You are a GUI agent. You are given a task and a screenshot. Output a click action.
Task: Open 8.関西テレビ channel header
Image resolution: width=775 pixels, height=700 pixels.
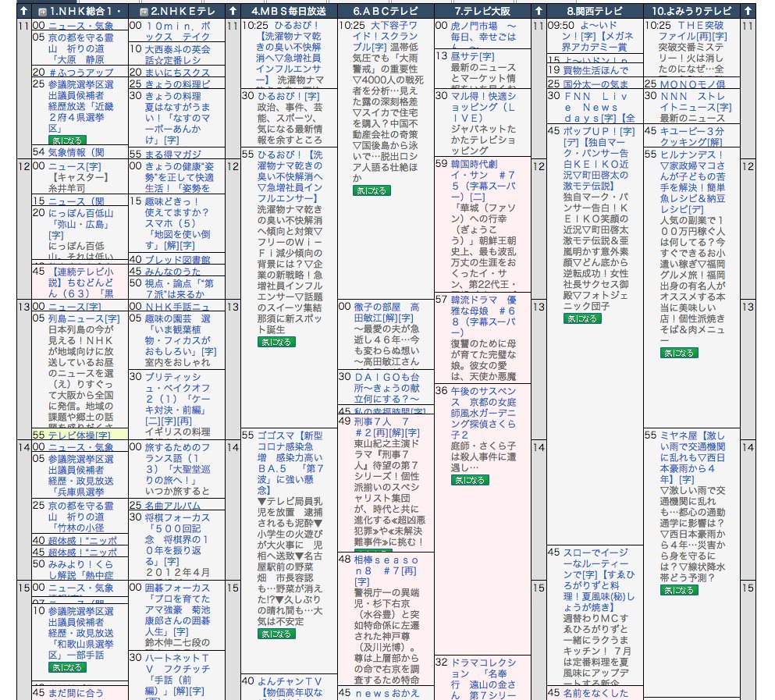coord(595,11)
